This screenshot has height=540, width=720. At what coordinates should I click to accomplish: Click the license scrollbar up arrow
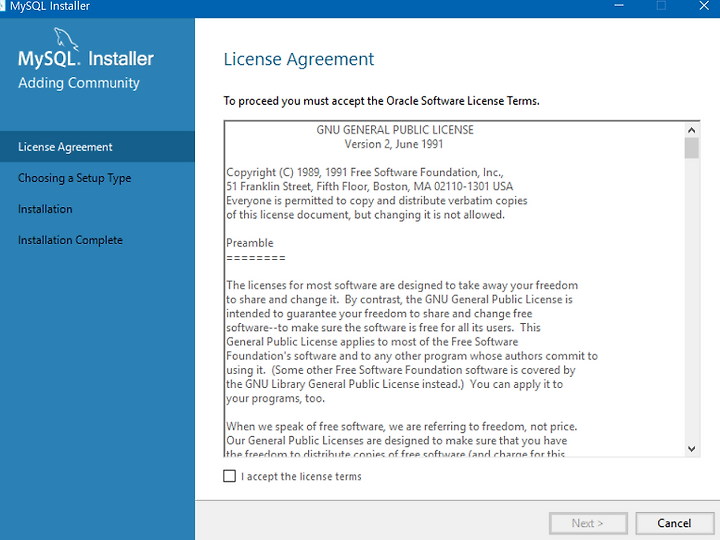click(692, 130)
